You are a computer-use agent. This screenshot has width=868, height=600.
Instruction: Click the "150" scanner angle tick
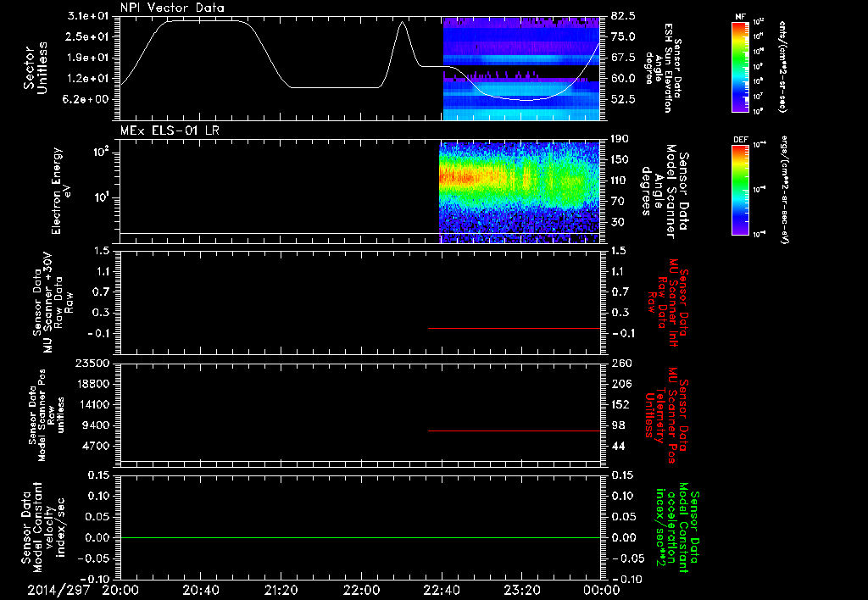tap(621, 160)
